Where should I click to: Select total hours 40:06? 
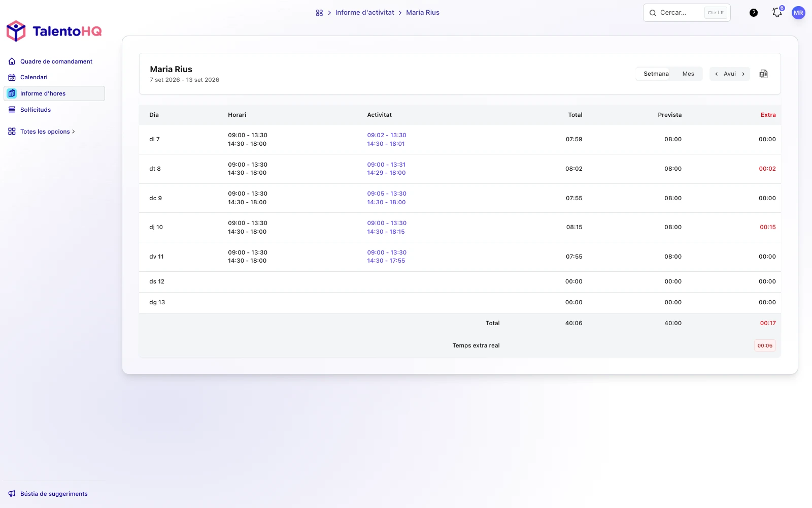click(574, 323)
